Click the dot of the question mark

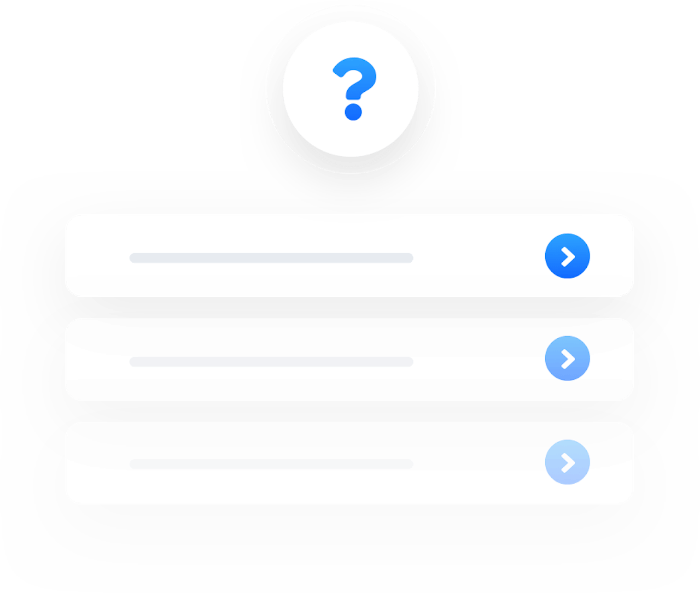353,112
